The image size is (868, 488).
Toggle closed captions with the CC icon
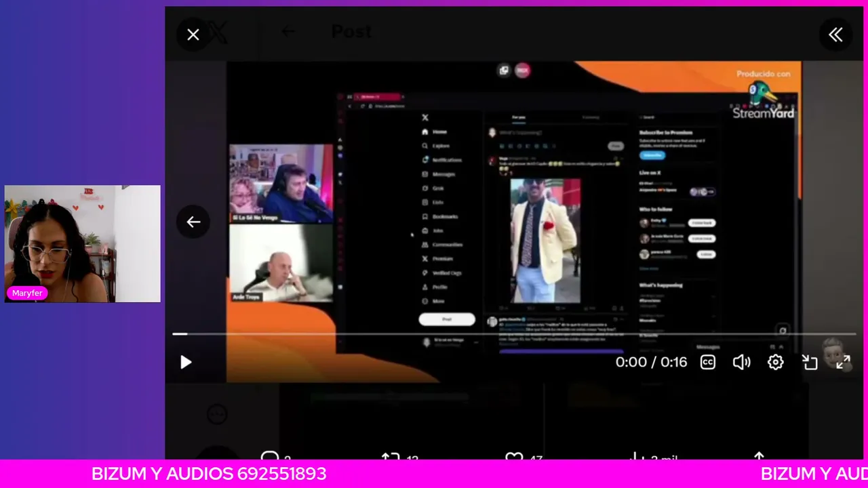tap(708, 363)
